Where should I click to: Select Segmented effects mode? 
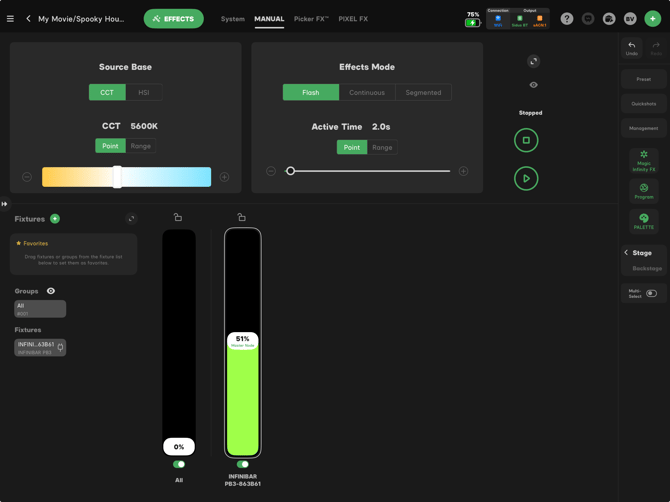[x=423, y=92]
